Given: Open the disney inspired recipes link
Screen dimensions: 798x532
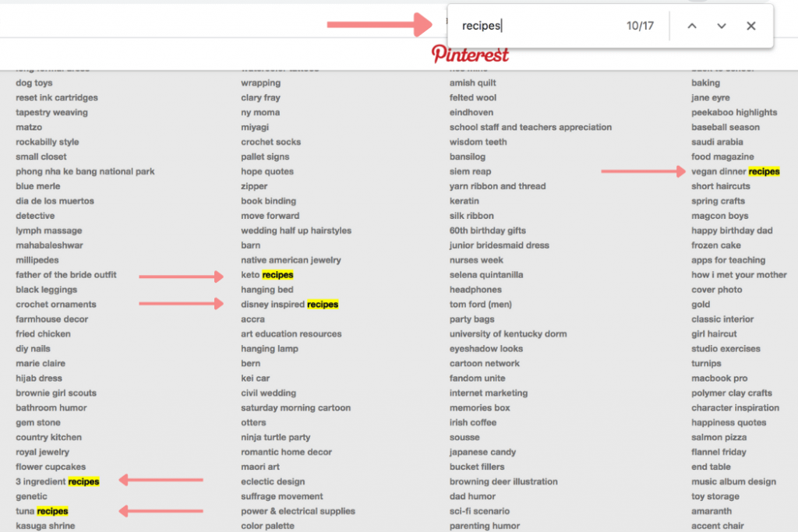Looking at the screenshot, I should (x=290, y=304).
